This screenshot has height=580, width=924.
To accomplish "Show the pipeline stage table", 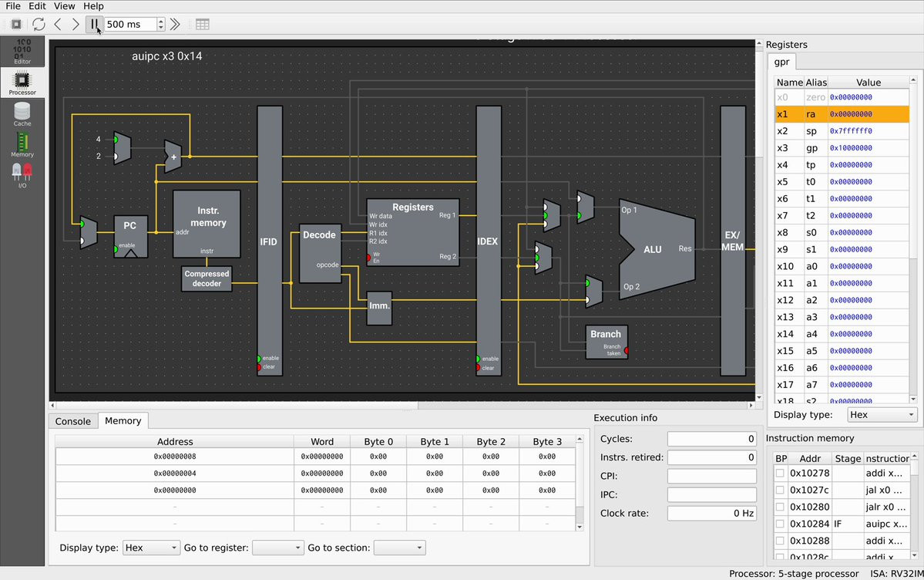I will tap(202, 25).
